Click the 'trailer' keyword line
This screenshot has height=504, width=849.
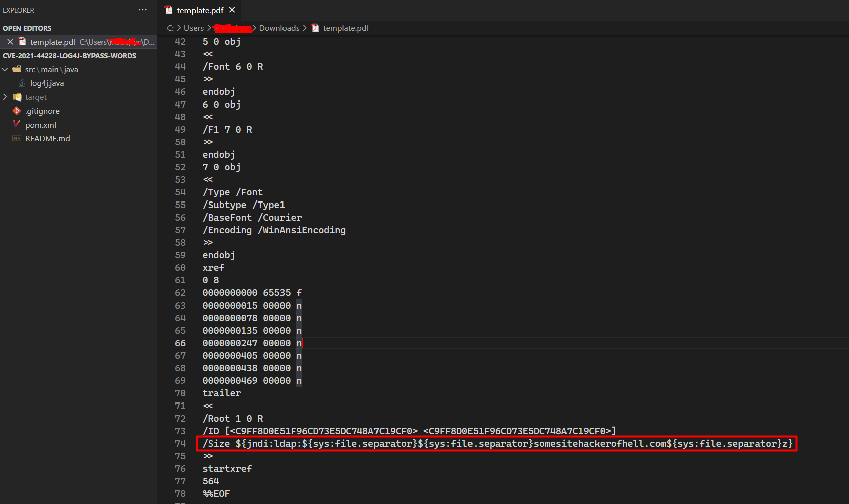[222, 393]
